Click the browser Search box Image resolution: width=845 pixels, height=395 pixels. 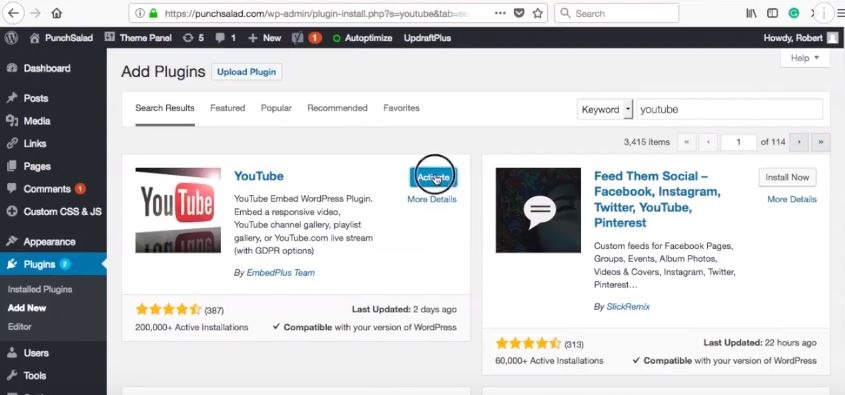(x=617, y=13)
